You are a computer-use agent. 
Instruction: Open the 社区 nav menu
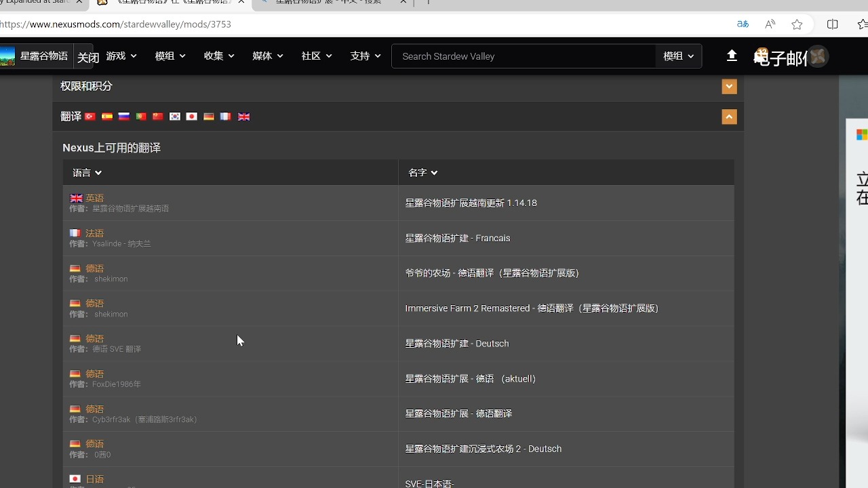click(x=317, y=56)
